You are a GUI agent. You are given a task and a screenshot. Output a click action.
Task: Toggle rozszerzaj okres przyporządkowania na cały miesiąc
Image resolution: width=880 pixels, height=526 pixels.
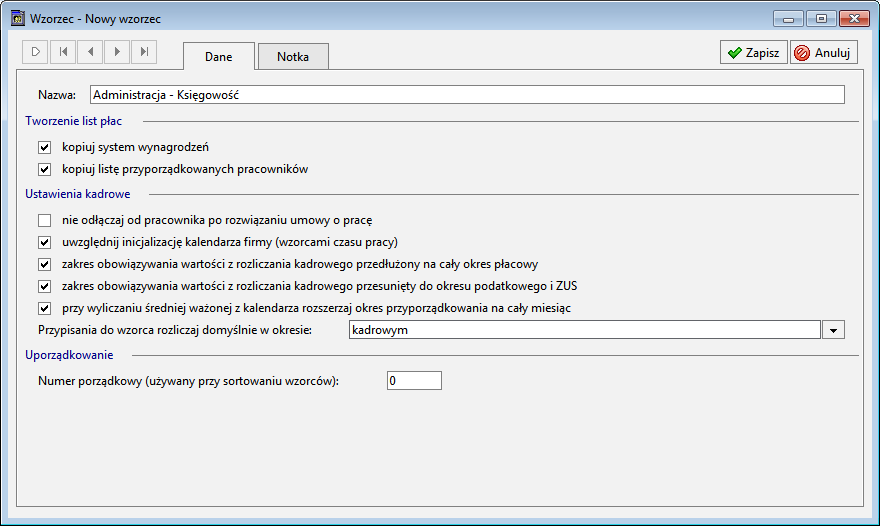coord(44,308)
